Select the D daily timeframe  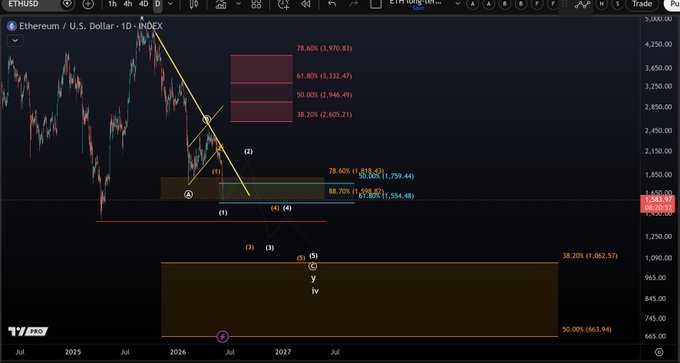(158, 4)
